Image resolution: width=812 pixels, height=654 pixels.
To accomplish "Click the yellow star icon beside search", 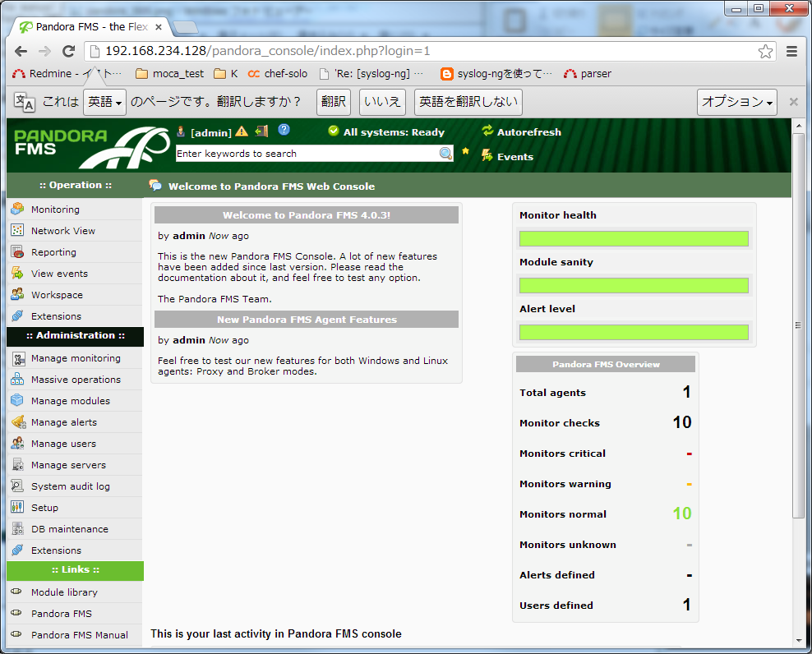I will 466,152.
